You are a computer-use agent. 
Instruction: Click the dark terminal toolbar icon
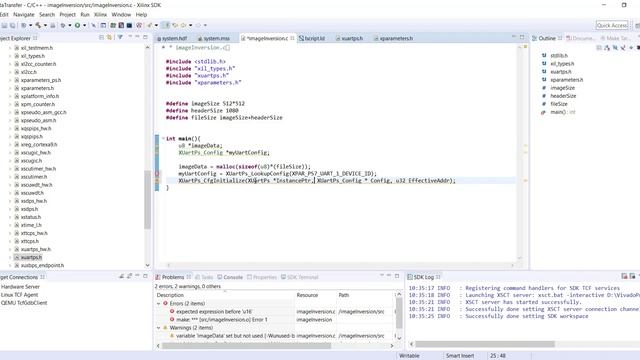[x=129, y=25]
